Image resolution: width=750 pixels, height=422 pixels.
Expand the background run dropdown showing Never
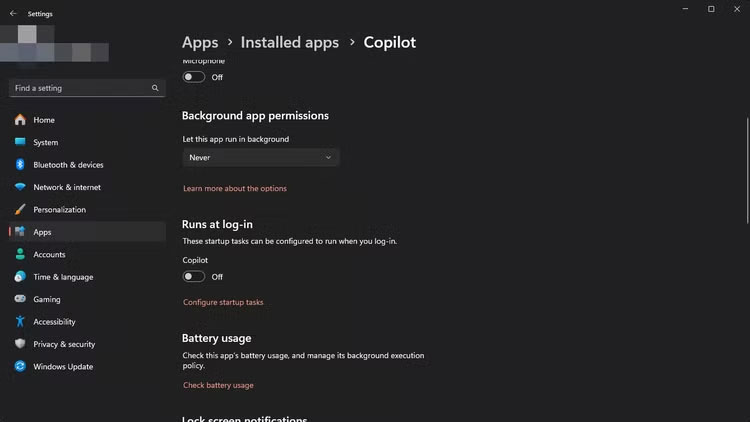[261, 157]
